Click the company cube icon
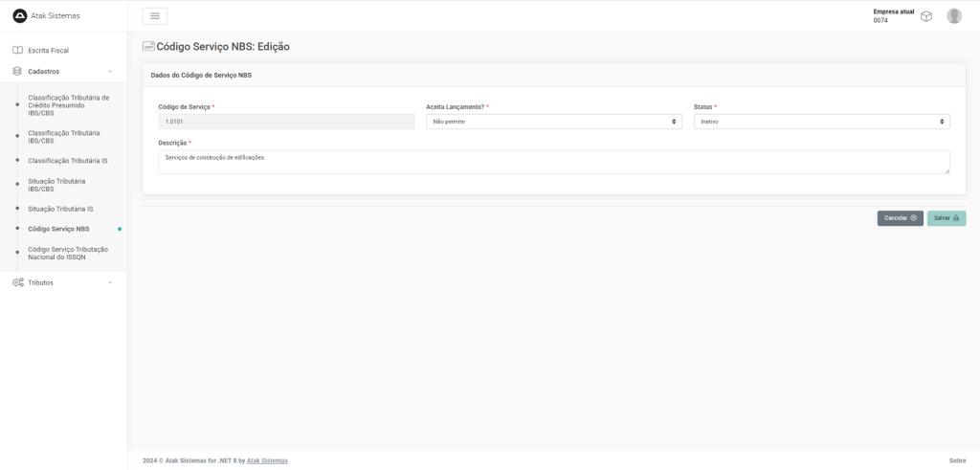The height and width of the screenshot is (470, 980). (x=926, y=16)
